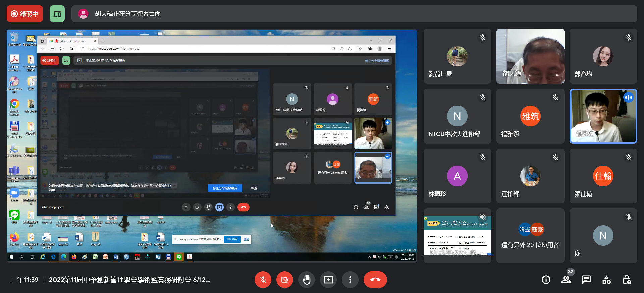The height and width of the screenshot is (293, 644).
Task: Turn on the camera
Action: [285, 280]
